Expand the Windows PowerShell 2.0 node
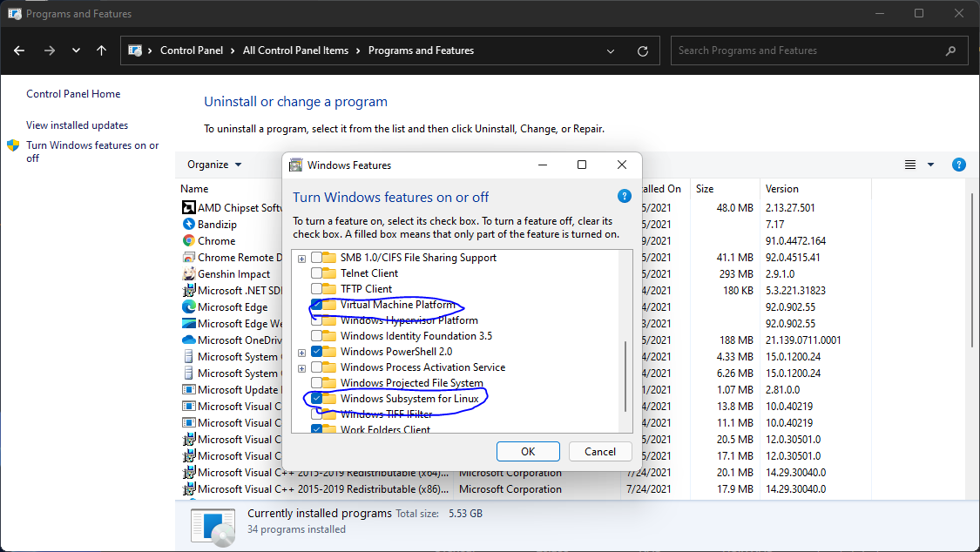Screen dimensions: 980x552 302,353
